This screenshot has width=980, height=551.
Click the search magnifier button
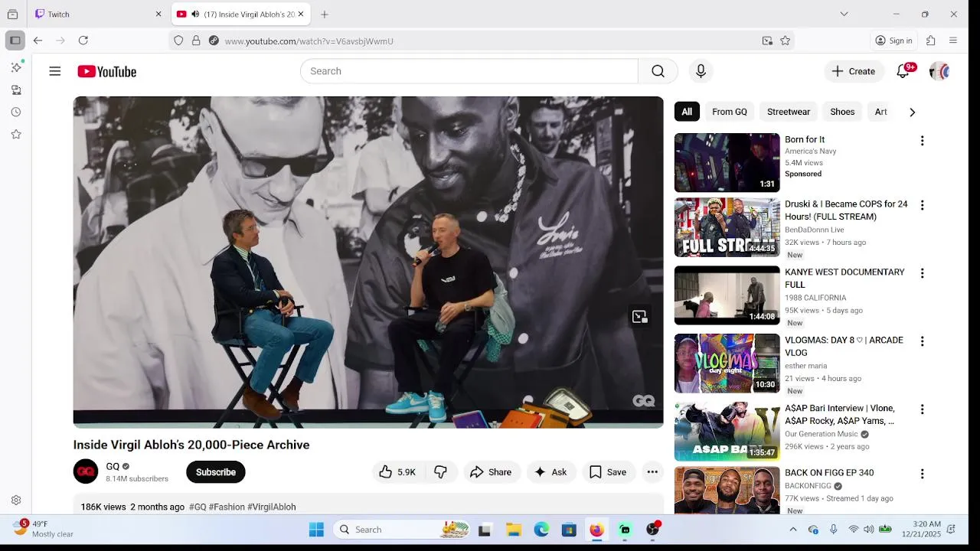click(658, 71)
